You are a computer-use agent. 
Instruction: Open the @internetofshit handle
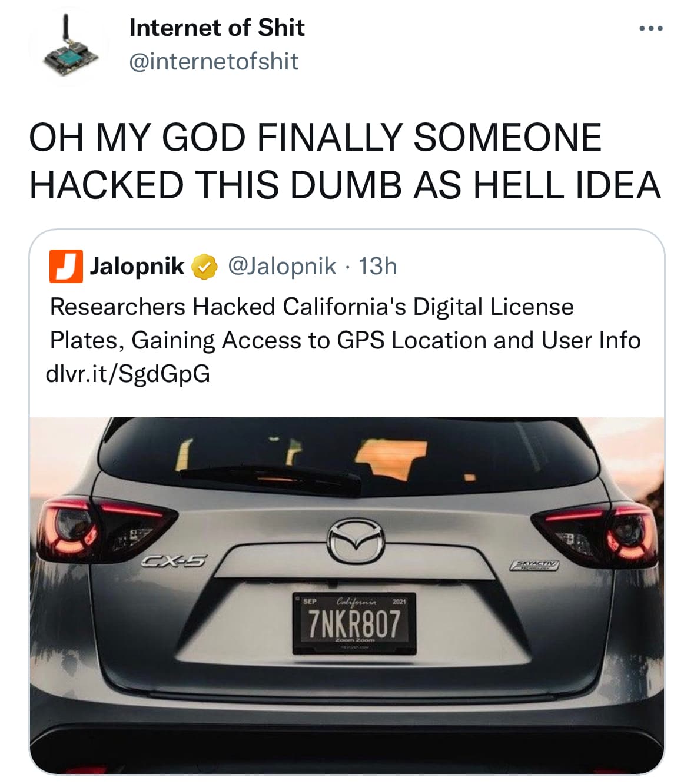[214, 61]
